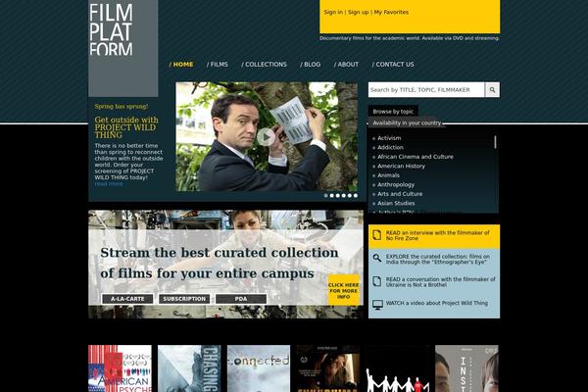Select the first slideshow dot

coord(326,195)
